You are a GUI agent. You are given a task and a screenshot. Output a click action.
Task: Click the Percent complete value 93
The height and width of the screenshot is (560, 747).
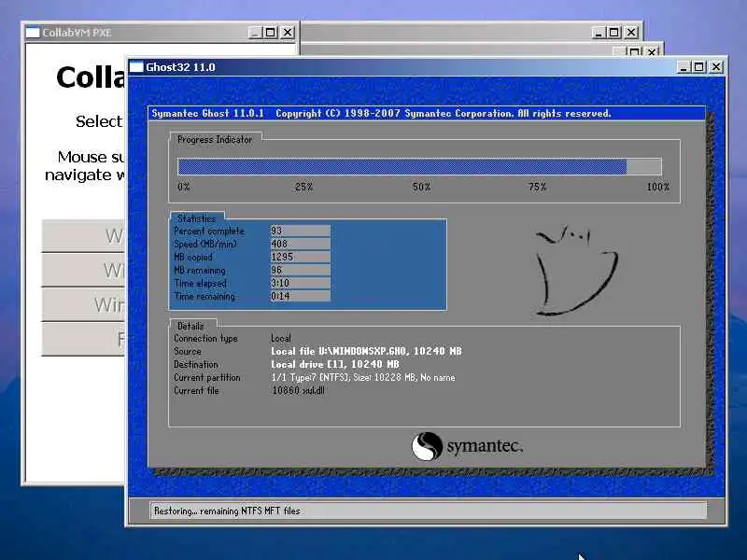(x=300, y=231)
